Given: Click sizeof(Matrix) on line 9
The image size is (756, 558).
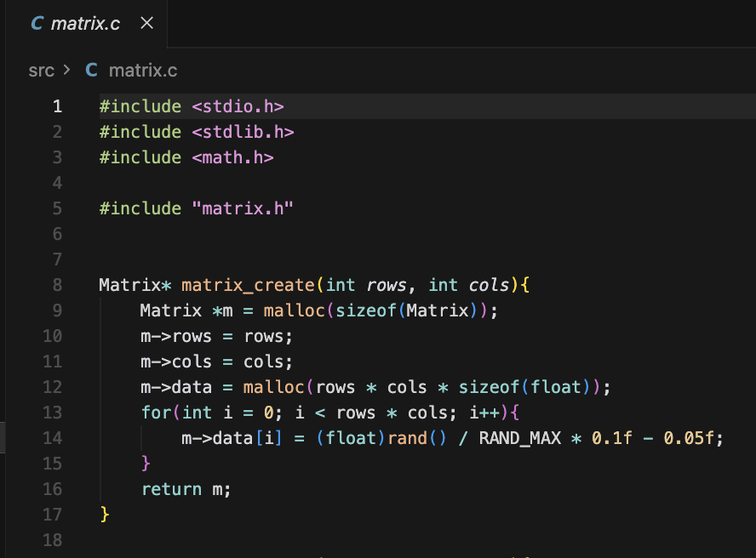Looking at the screenshot, I should click(408, 310).
